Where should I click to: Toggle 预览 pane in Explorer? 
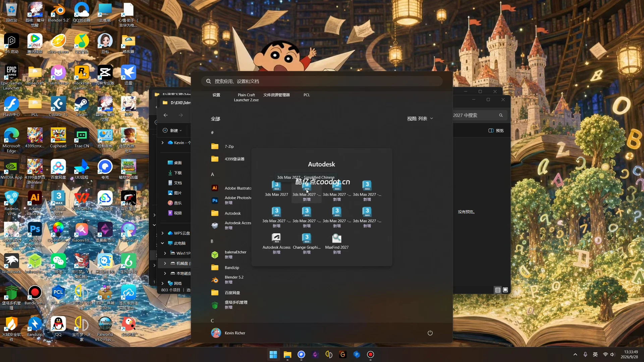pos(496,130)
